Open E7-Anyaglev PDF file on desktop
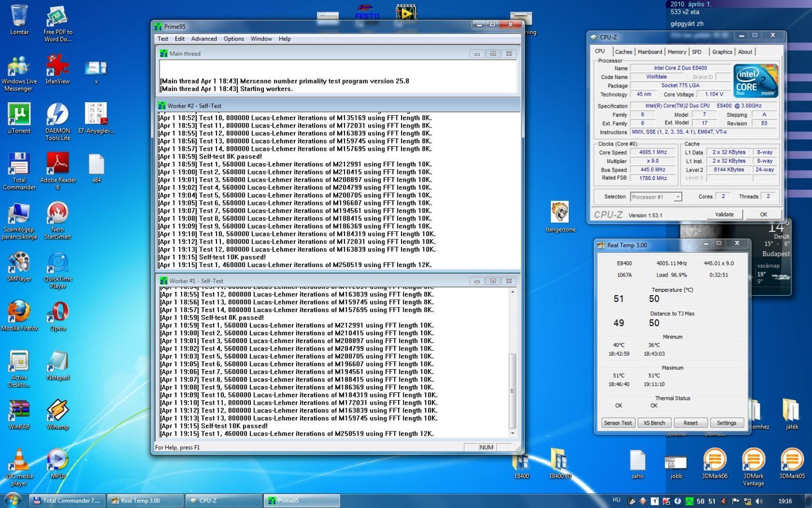 [96, 118]
